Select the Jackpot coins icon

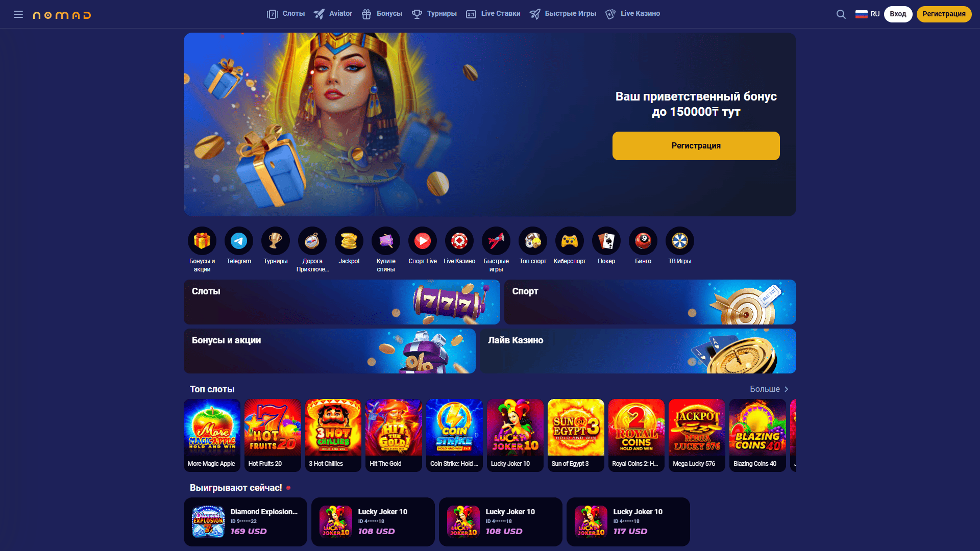(x=349, y=241)
